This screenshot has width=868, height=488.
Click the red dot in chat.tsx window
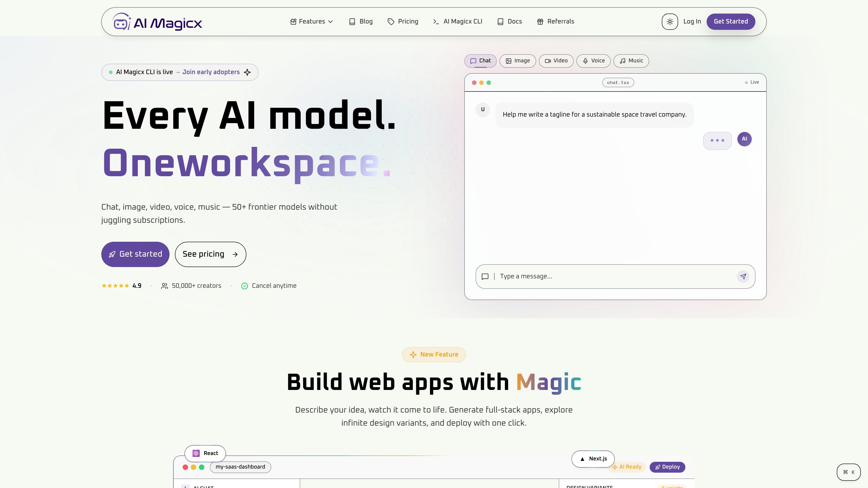(474, 83)
